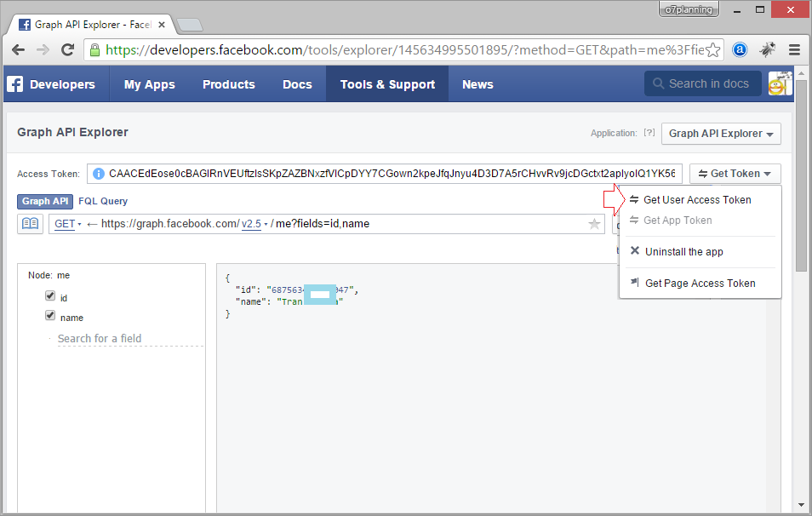Viewport: 812px width, 516px height.
Task: View site security via the padlock icon
Action: [x=94, y=49]
